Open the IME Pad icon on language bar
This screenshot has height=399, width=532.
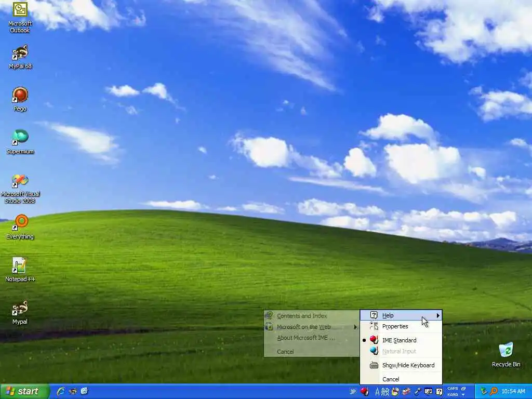pos(395,392)
